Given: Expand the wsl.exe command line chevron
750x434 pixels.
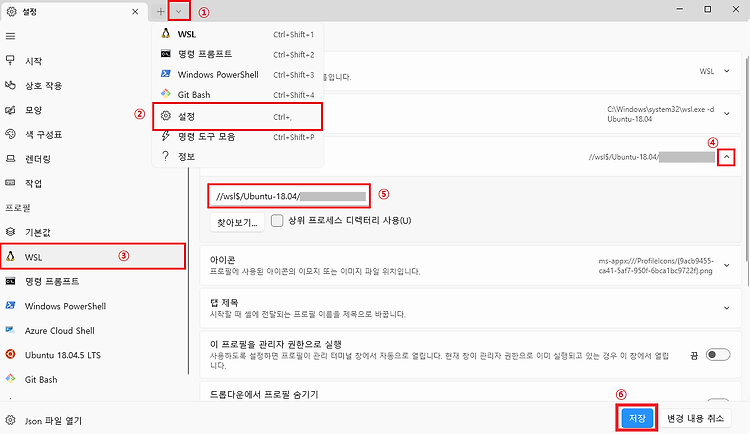Looking at the screenshot, I should [727, 114].
